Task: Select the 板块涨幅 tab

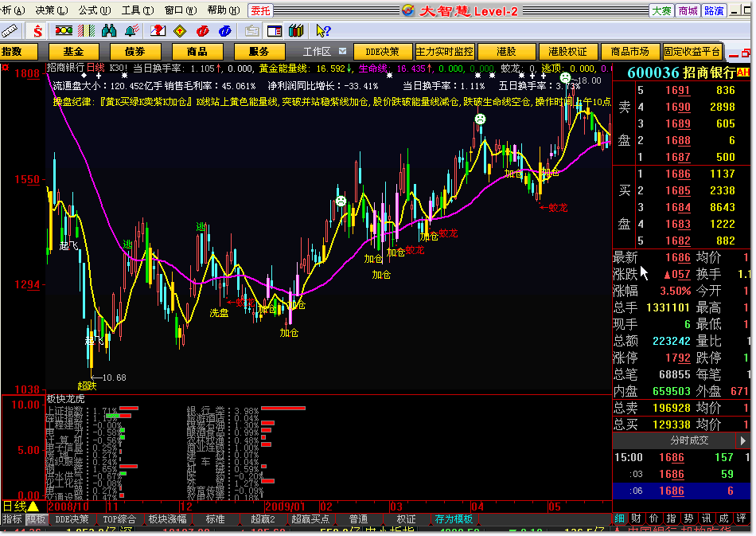Action: 167,519
